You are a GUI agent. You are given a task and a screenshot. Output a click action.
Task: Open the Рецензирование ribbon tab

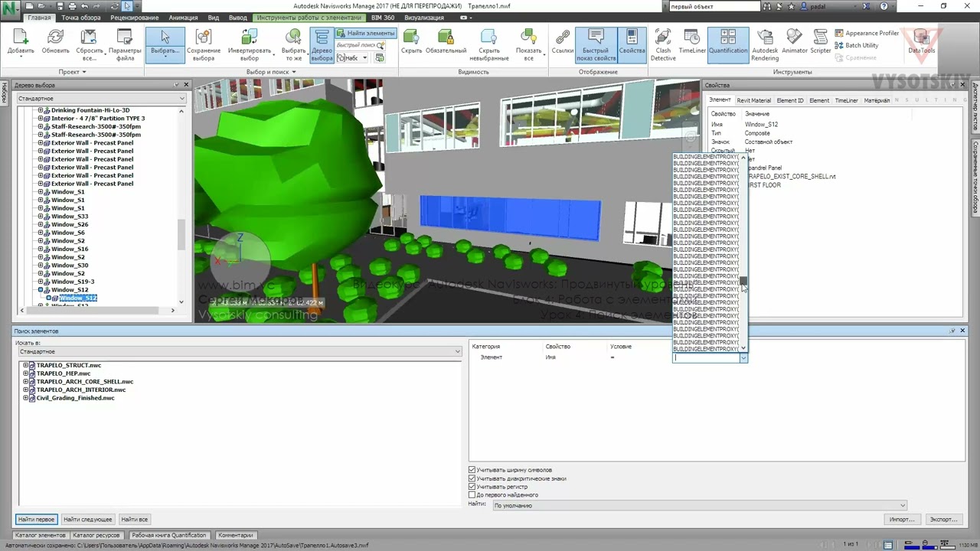tap(135, 18)
